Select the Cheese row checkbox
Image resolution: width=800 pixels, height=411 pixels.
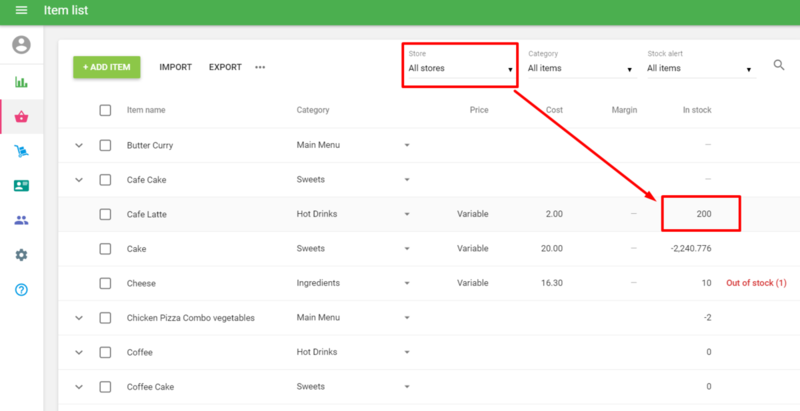coord(105,283)
